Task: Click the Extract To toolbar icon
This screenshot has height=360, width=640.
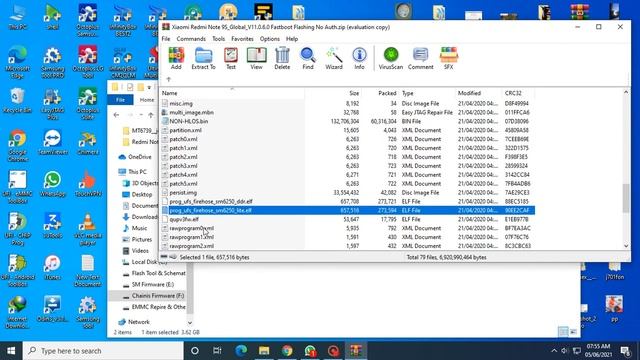Action: tap(203, 58)
